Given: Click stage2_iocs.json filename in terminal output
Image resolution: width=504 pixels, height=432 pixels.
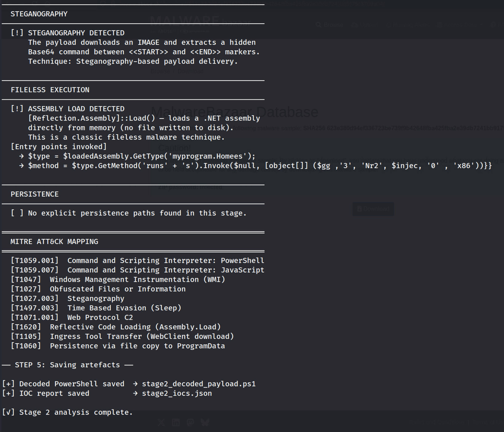Looking at the screenshot, I should click(177, 393).
